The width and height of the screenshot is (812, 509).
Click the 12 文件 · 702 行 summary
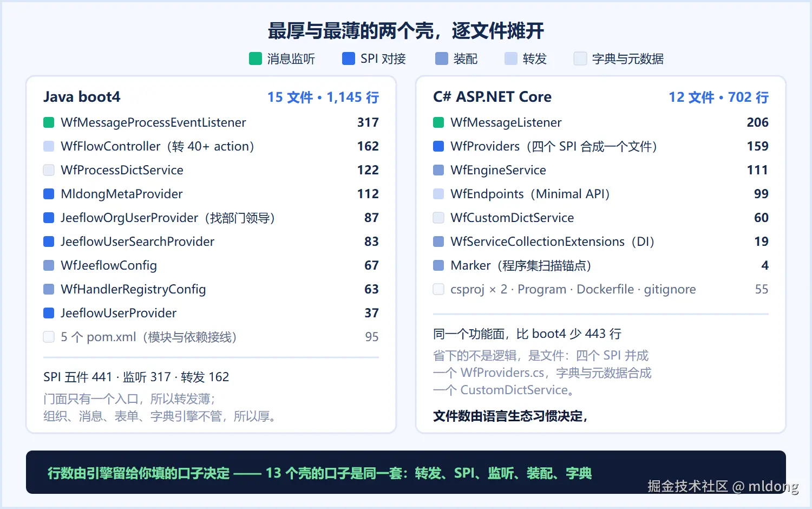[718, 97]
